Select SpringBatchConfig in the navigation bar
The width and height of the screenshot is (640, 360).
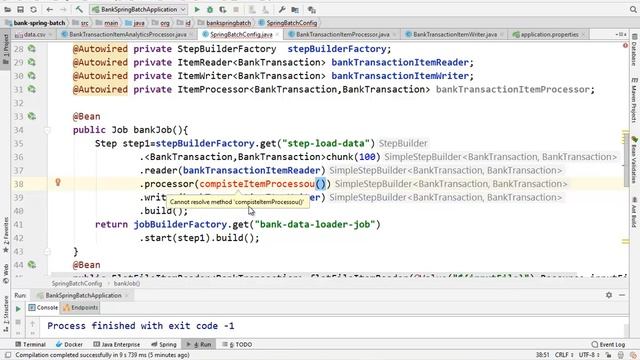[x=288, y=23]
